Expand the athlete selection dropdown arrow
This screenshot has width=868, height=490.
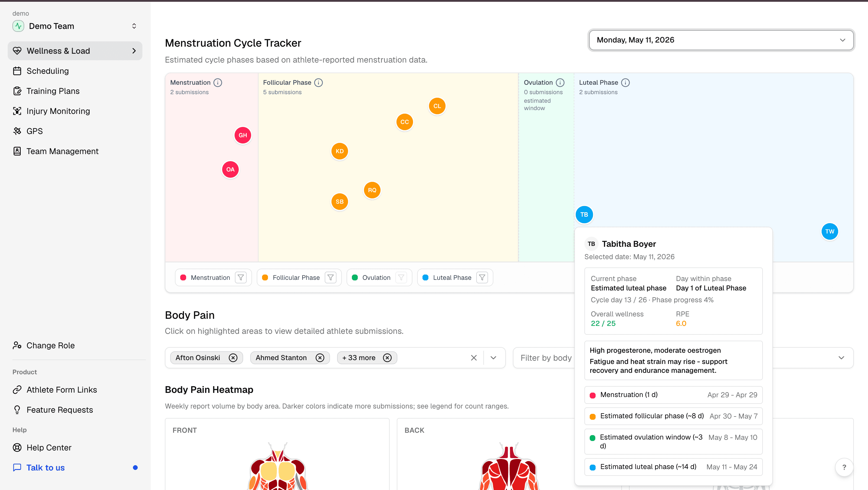tap(493, 358)
